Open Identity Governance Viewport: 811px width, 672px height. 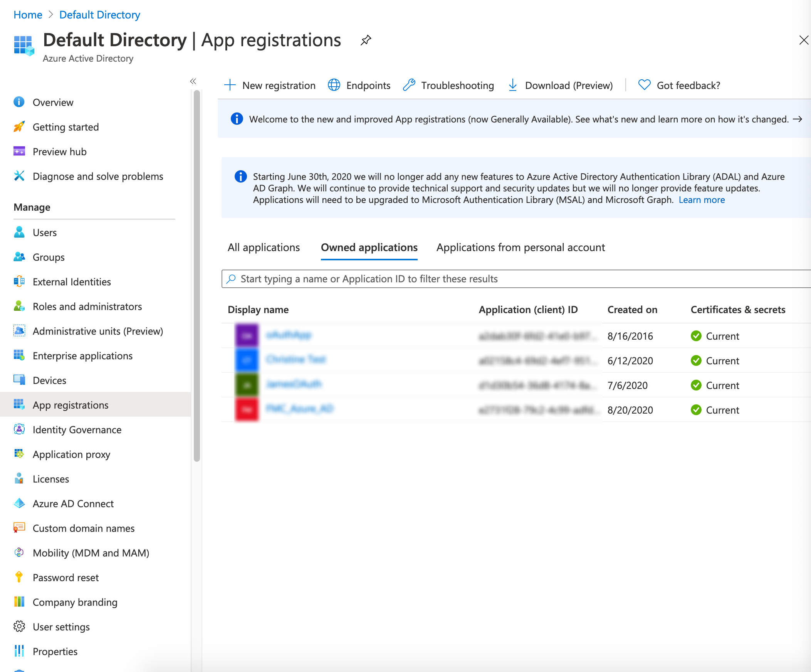pos(77,430)
